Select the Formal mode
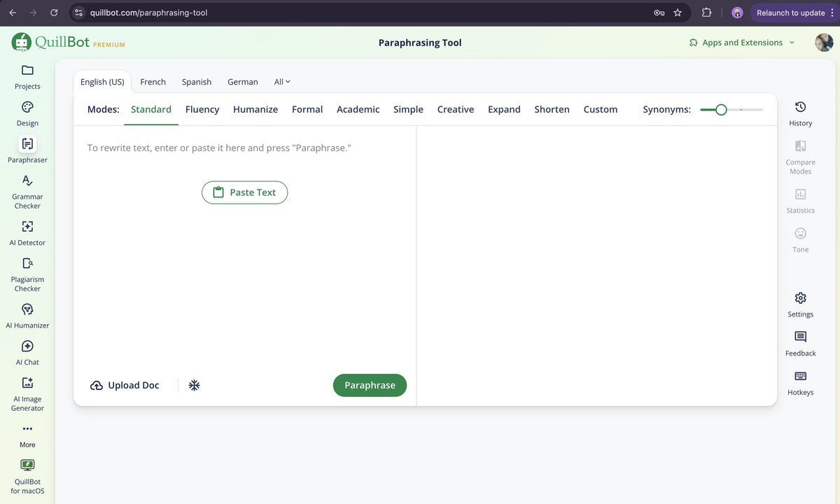The height and width of the screenshot is (504, 840). click(x=307, y=110)
